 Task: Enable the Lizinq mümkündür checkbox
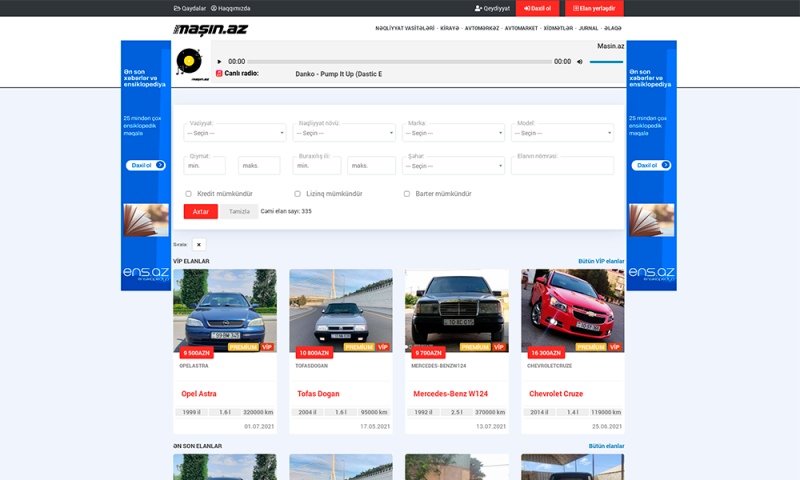tap(297, 194)
